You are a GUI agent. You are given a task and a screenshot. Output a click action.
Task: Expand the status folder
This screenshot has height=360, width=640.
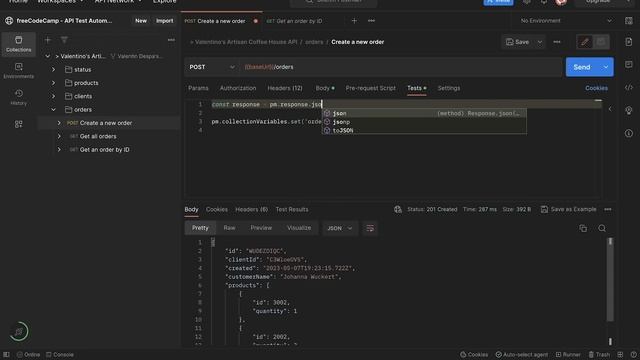[x=53, y=70]
